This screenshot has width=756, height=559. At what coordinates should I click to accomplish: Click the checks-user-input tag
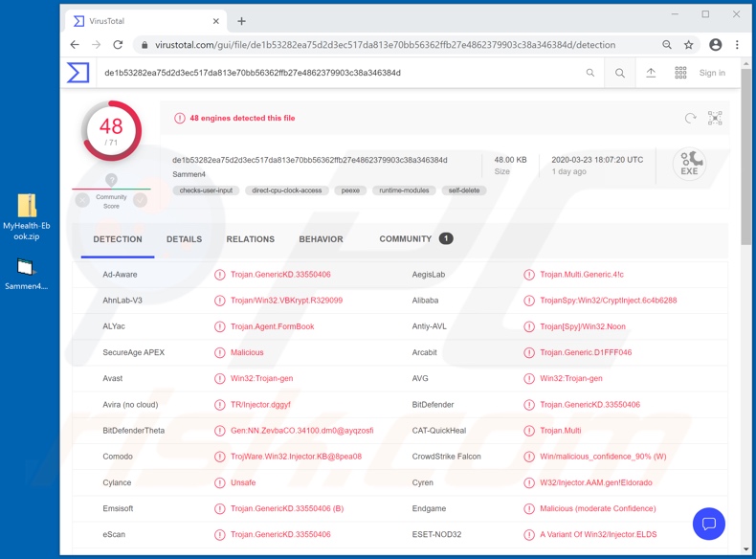(206, 190)
